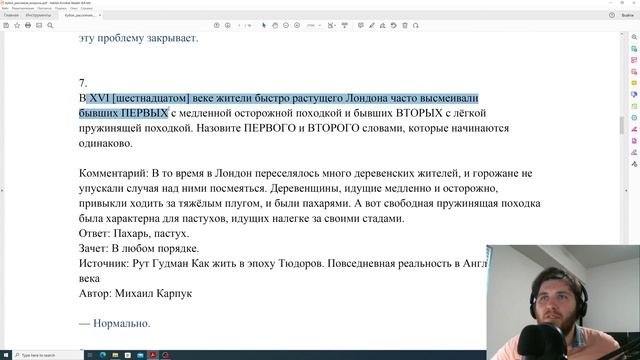Switch to the Главная tab
Image resolution: width=640 pixels, height=360 pixels.
click(11, 15)
